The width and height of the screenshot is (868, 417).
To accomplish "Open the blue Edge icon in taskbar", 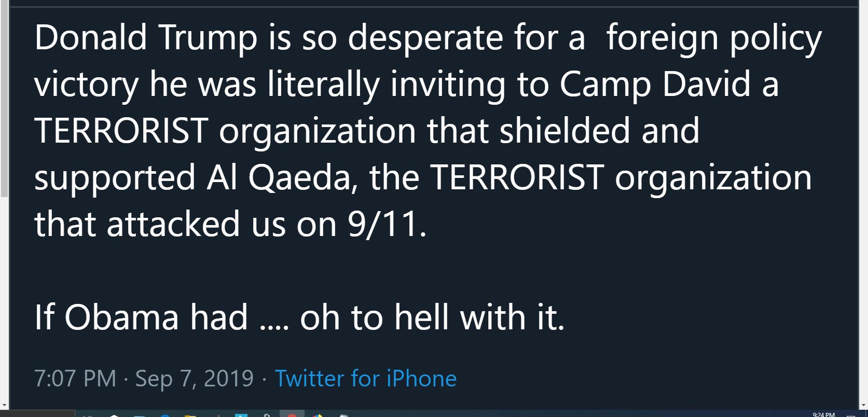I will tap(165, 415).
